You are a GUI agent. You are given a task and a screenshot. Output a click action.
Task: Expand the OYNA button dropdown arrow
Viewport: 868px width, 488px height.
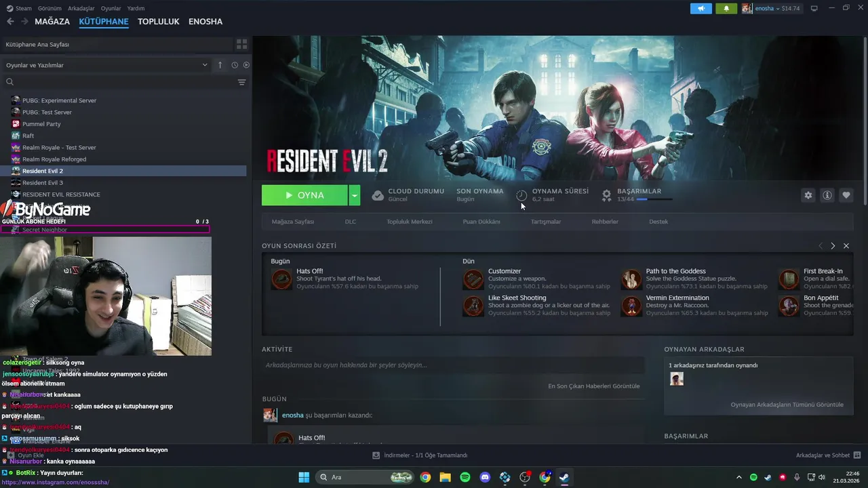click(355, 195)
